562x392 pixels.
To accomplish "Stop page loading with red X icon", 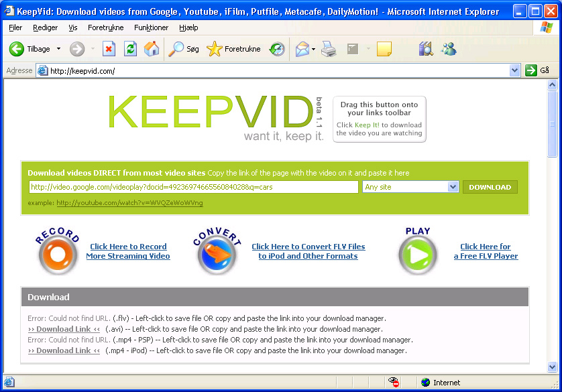I will (x=109, y=49).
